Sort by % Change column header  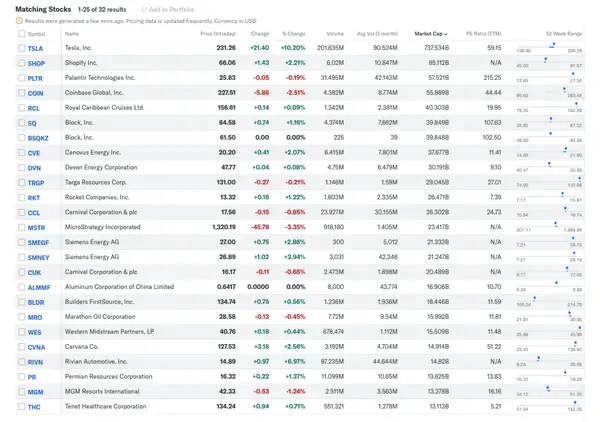click(294, 34)
